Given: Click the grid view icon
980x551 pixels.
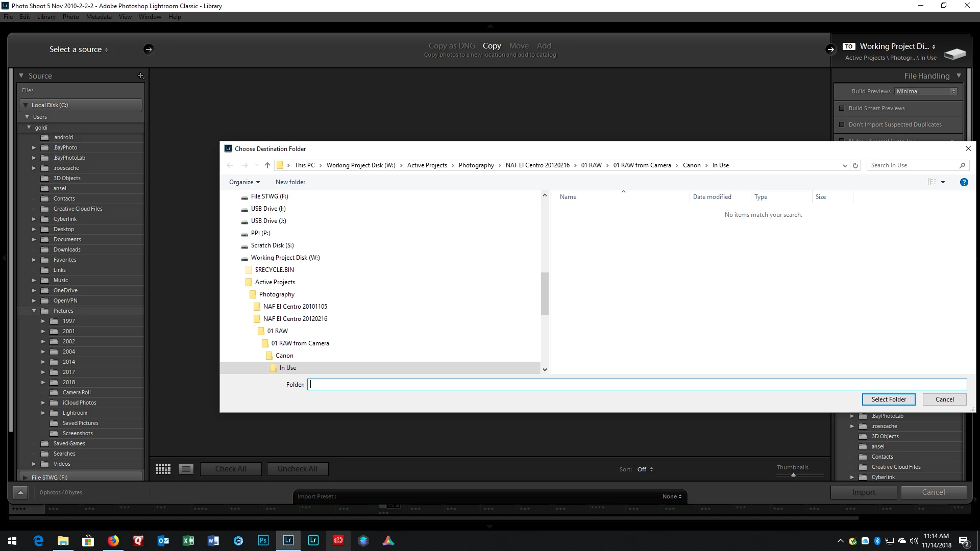Looking at the screenshot, I should [163, 469].
